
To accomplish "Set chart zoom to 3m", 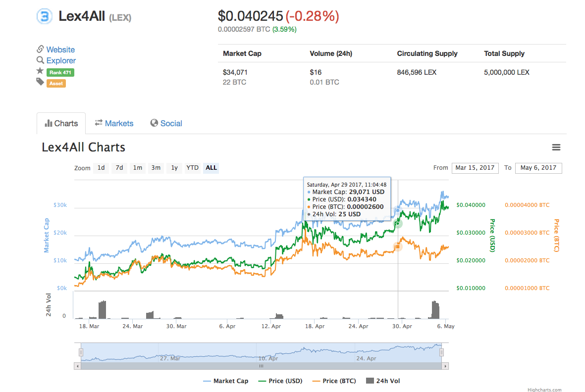I will [156, 168].
